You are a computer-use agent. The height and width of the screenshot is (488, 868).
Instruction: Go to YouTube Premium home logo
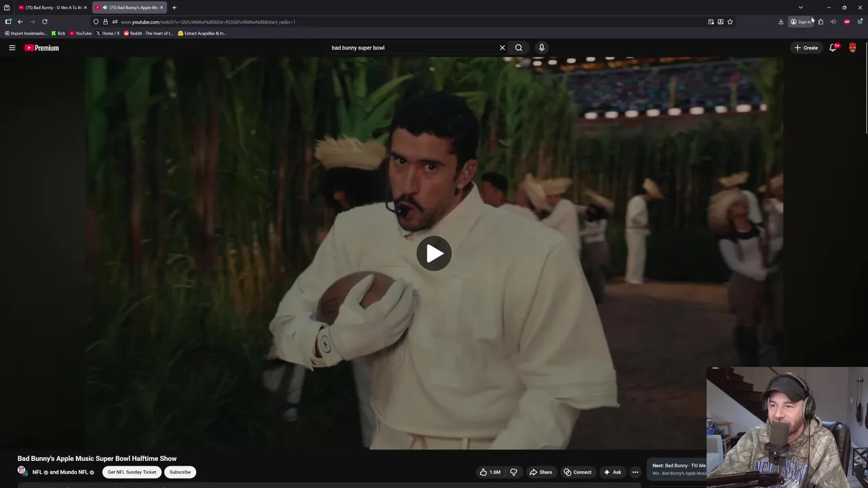(42, 47)
